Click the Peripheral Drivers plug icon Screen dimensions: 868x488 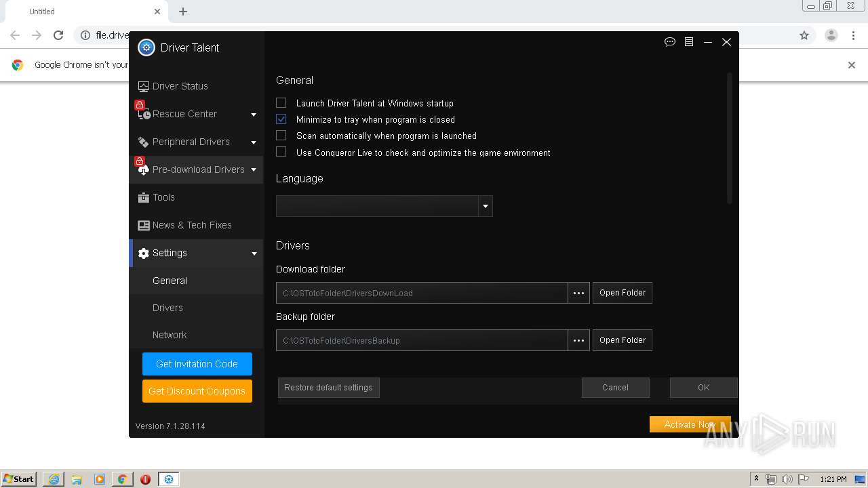tap(143, 142)
